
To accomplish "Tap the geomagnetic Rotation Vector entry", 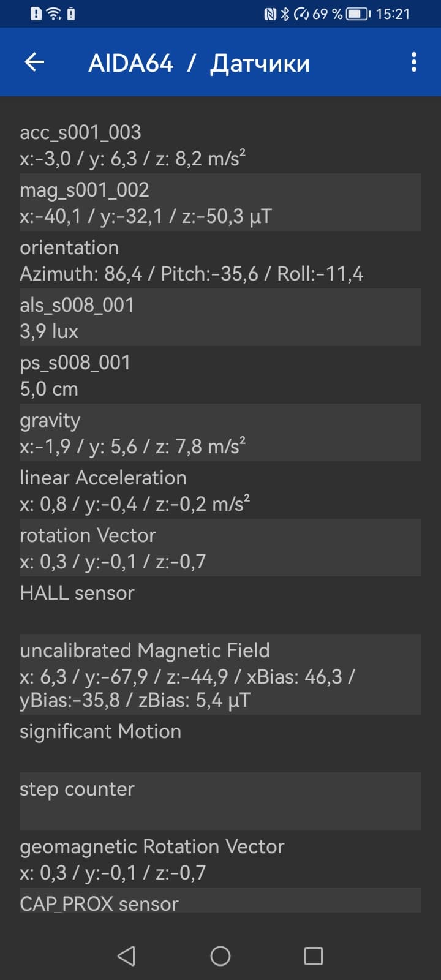I will (221, 859).
